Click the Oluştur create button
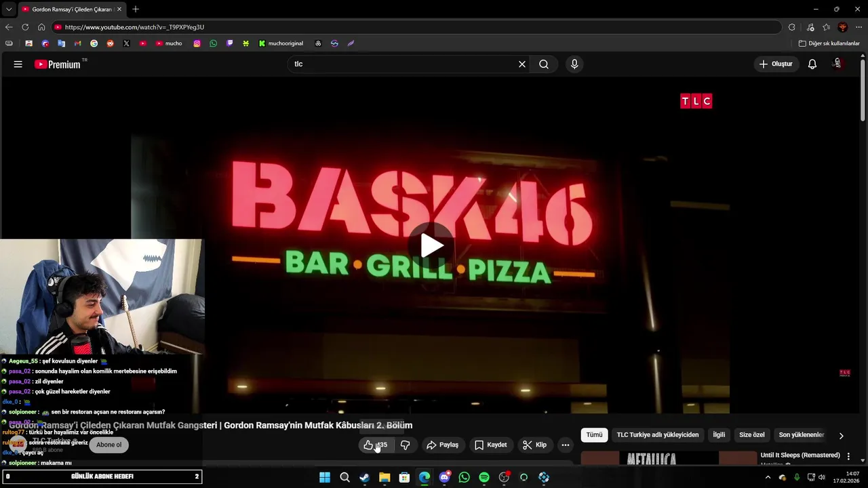The image size is (868, 488). [x=776, y=64]
